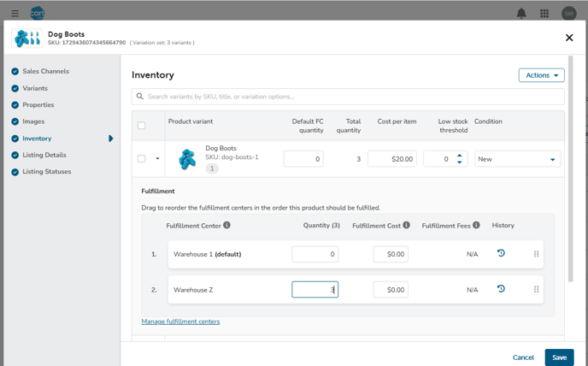
Task: Open the hamburger menu icon
Action: pyautogui.click(x=15, y=14)
